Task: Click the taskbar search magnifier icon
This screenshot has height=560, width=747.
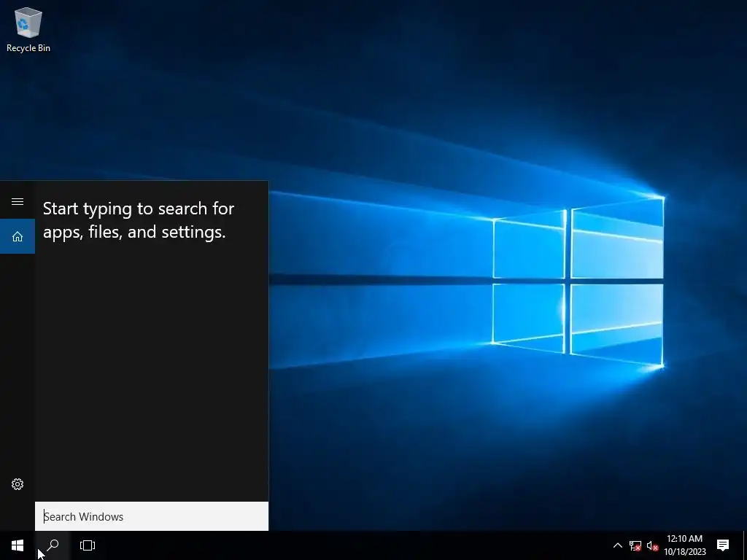Action: 53,545
